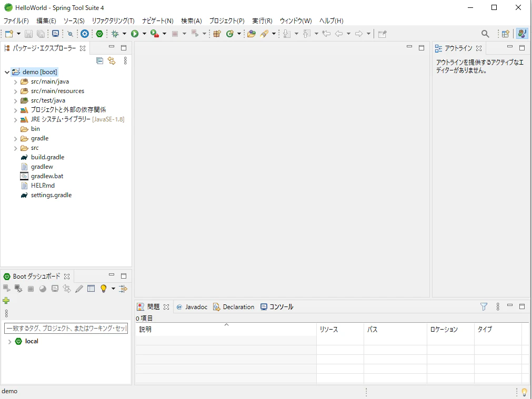Sort problems by the 説明 column header
The width and height of the screenshot is (532, 399).
(226, 329)
